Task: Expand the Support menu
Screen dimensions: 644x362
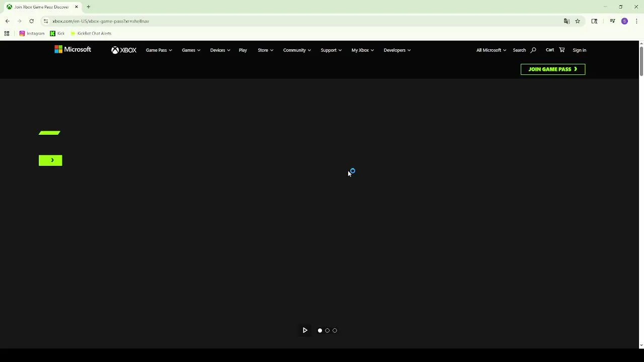Action: click(x=331, y=50)
